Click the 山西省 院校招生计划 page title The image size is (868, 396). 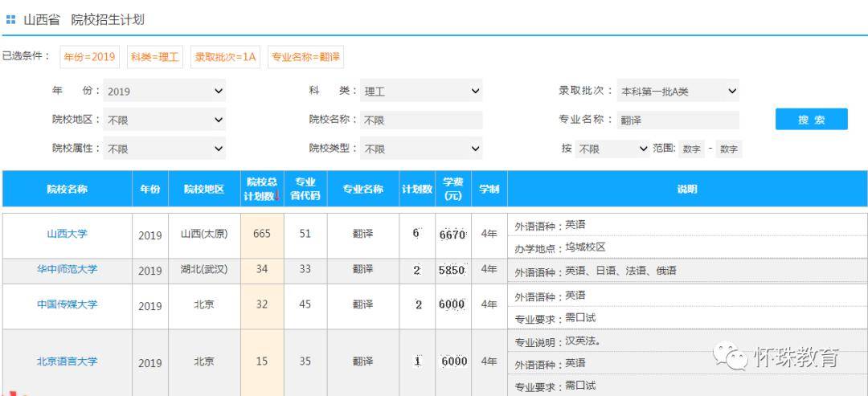[x=84, y=20]
